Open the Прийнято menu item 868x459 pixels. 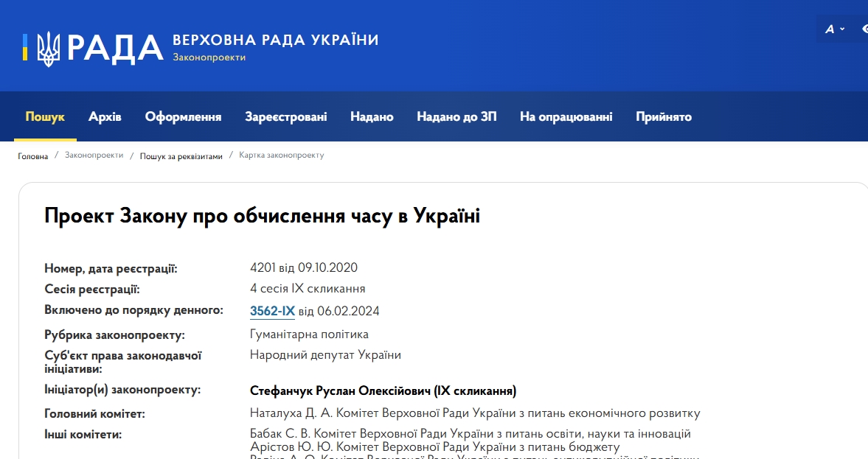(664, 116)
